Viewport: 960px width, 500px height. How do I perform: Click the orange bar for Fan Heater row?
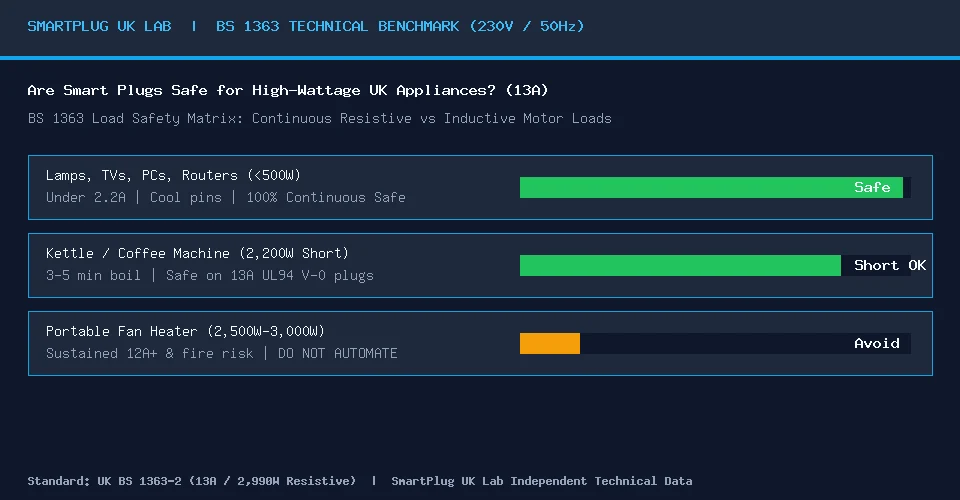(550, 343)
